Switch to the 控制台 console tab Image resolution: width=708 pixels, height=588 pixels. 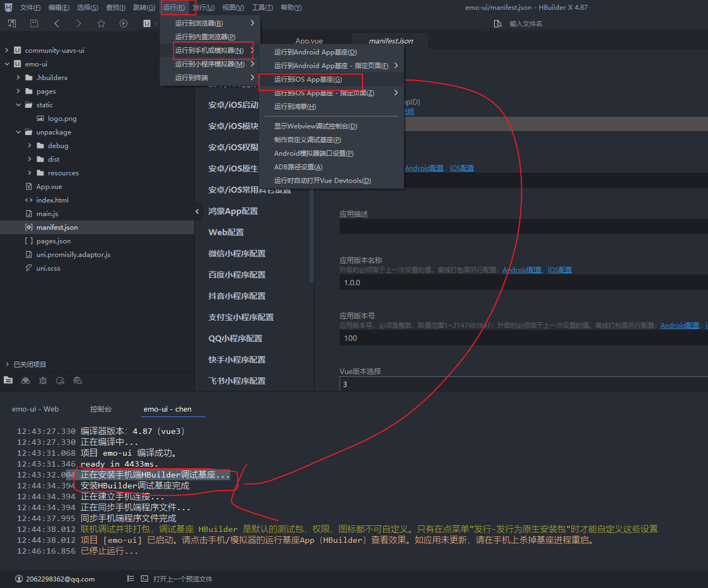click(101, 409)
